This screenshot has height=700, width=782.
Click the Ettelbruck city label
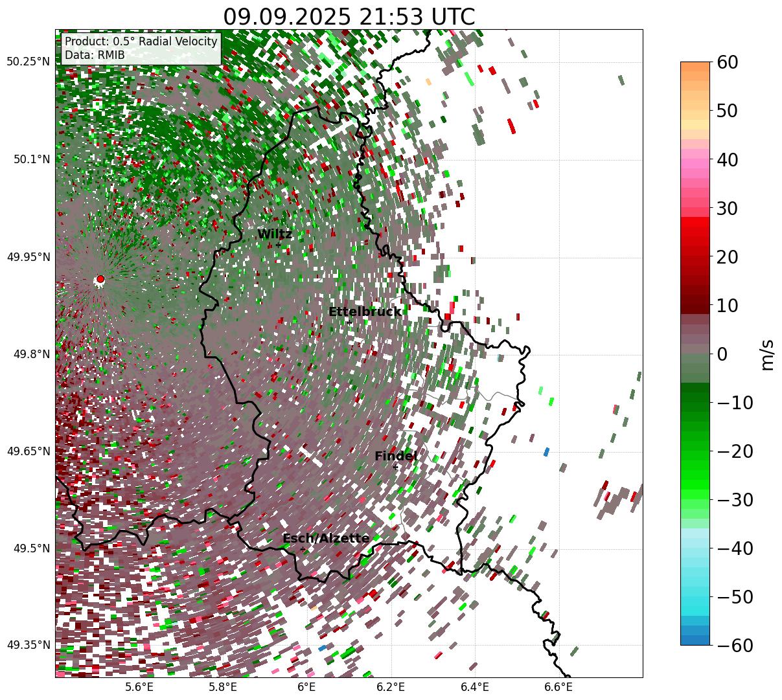tap(365, 312)
